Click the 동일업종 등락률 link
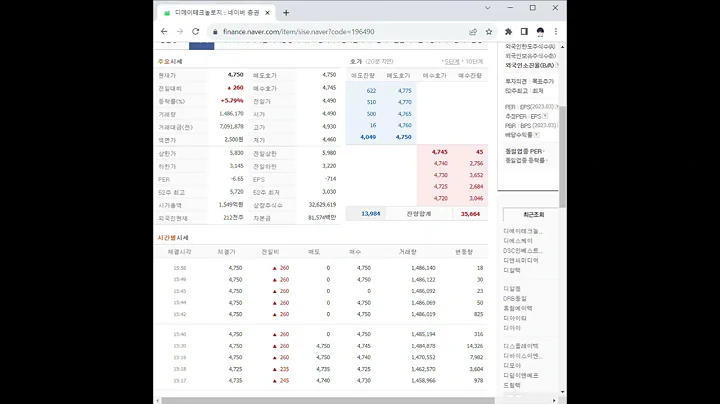Screen dimensions: 720x404 tap(526, 160)
